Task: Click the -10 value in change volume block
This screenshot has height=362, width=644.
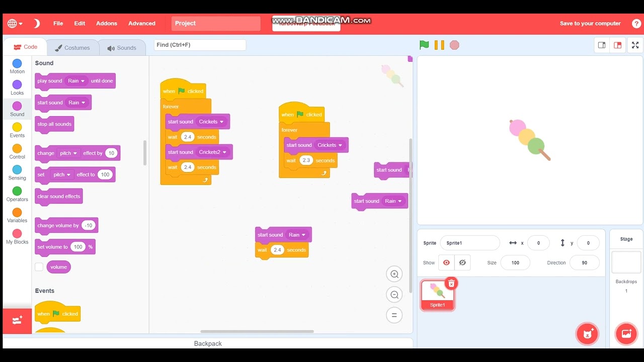Action: (89, 225)
